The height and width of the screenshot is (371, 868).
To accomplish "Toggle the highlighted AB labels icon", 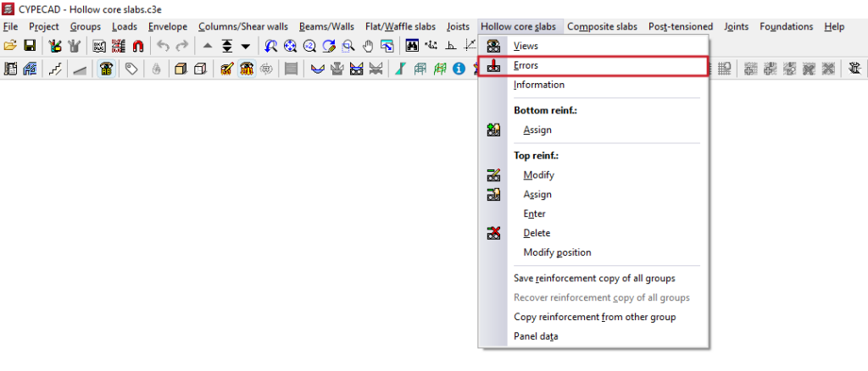I will click(x=106, y=69).
